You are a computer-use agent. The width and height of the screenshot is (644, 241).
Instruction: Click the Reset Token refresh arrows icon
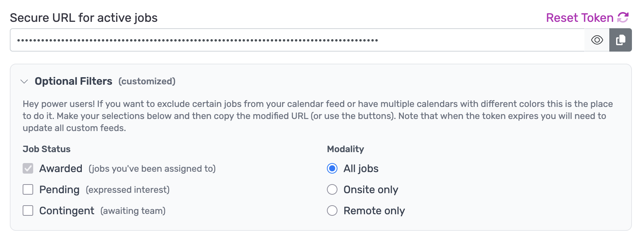pyautogui.click(x=623, y=17)
